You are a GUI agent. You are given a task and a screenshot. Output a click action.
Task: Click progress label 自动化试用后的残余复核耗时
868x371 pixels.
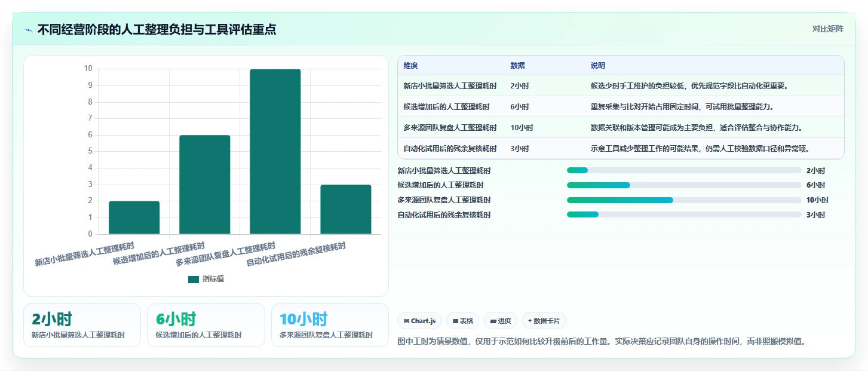444,215
